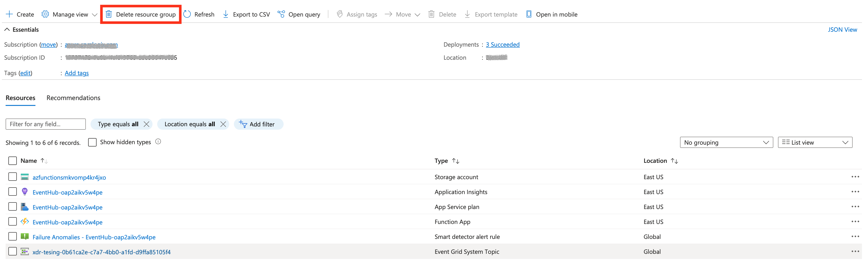The image size is (868, 279).
Task: Open xdr-tesing-0b61ca2e system topic resource
Action: [101, 252]
